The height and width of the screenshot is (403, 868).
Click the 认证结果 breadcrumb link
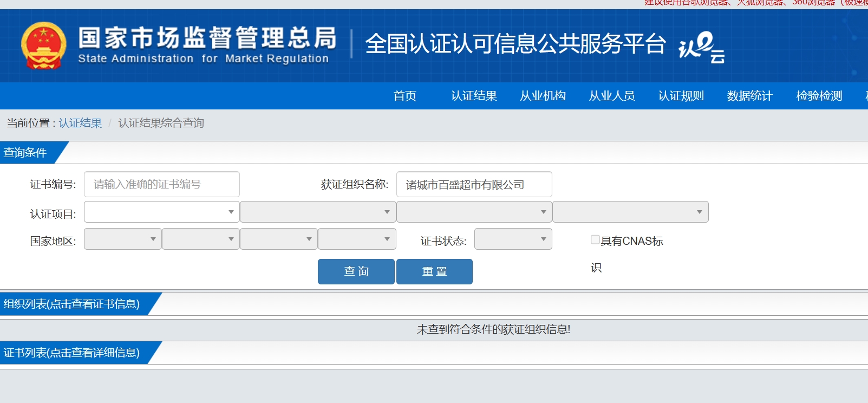point(80,123)
